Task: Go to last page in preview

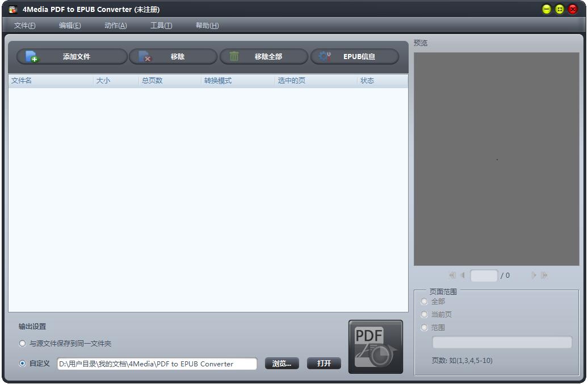Action: [x=544, y=275]
